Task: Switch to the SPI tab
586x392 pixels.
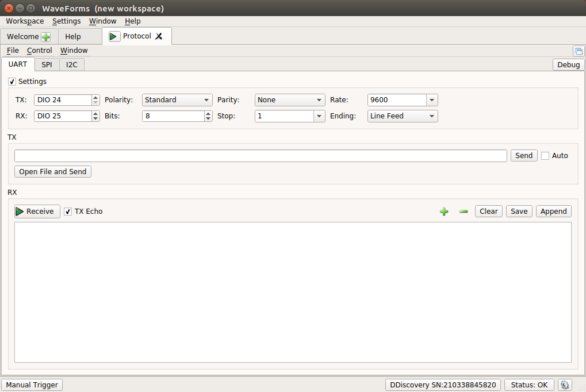Action: (47, 64)
